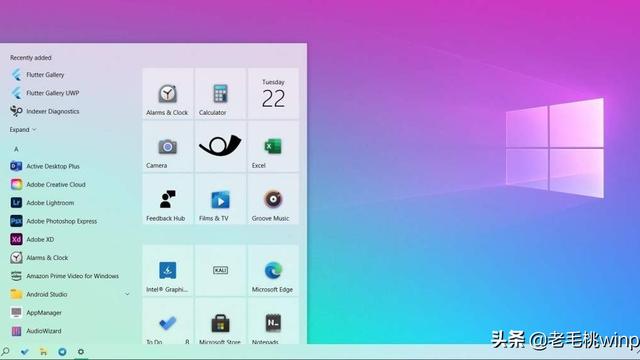640x360 pixels.
Task: Launch the Camera tile
Action: (168, 147)
